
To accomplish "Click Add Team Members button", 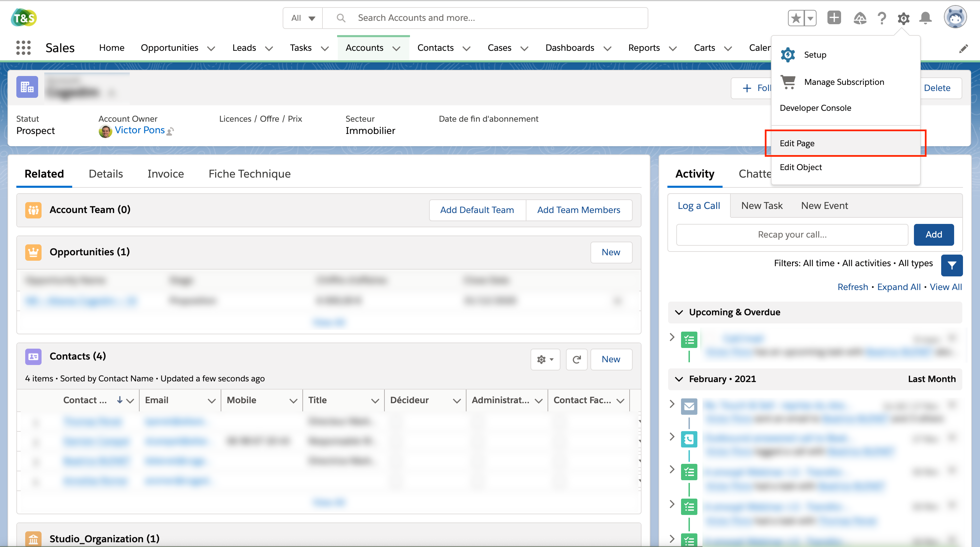I will pyautogui.click(x=579, y=210).
